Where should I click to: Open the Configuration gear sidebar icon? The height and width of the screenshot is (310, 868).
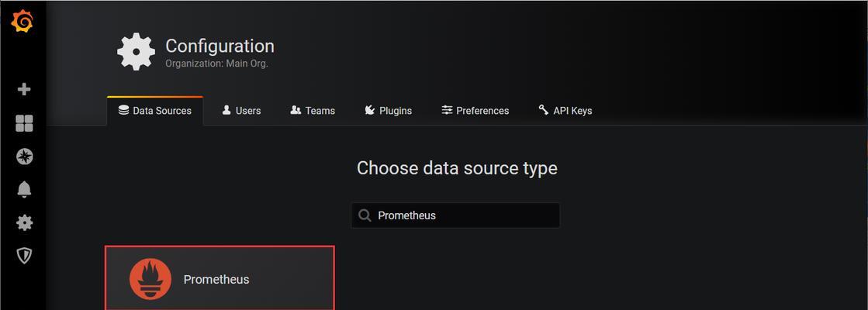[24, 222]
